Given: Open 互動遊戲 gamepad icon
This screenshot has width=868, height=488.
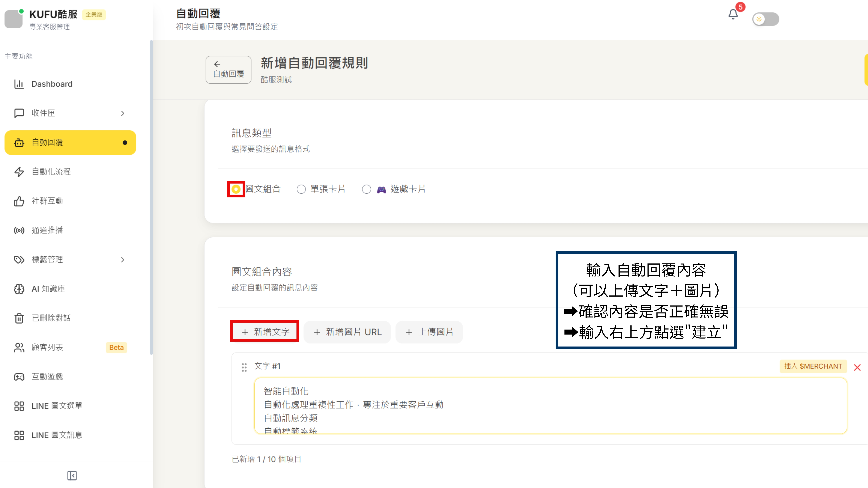Looking at the screenshot, I should click(x=19, y=377).
